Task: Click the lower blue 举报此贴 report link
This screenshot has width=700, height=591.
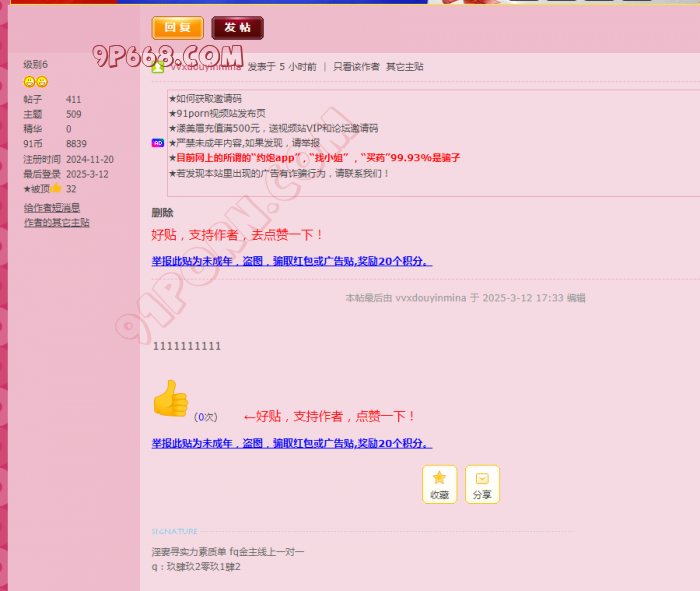Action: click(x=291, y=443)
